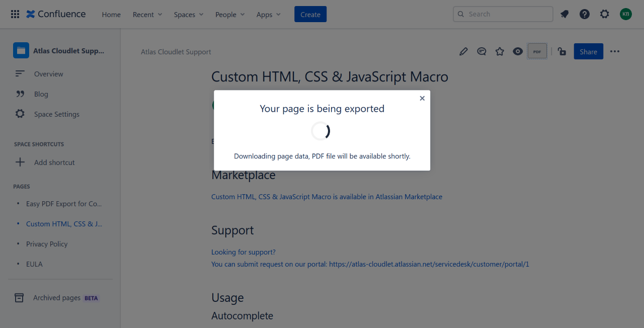Viewport: 644px width, 328px height.
Task: Click the export progress spinner
Action: tap(321, 131)
